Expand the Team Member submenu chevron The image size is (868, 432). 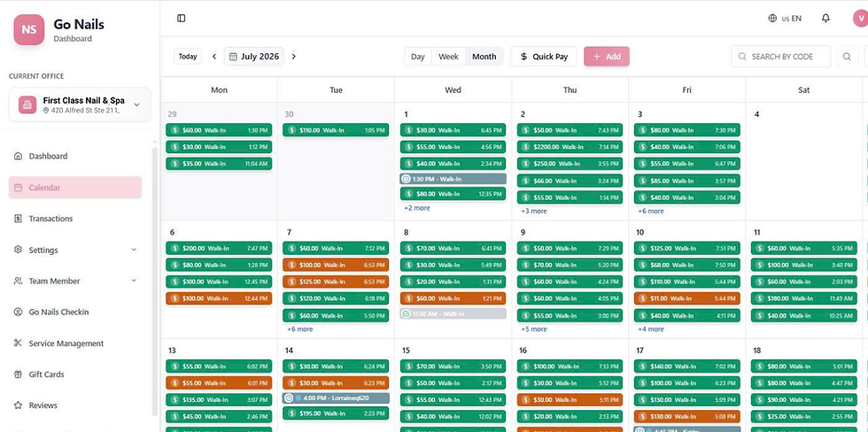[x=134, y=281]
